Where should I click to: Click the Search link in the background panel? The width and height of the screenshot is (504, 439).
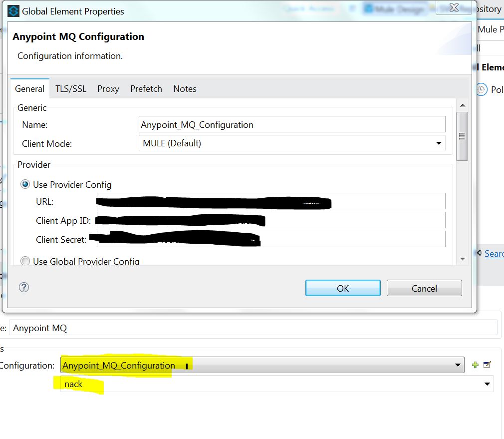tap(494, 253)
